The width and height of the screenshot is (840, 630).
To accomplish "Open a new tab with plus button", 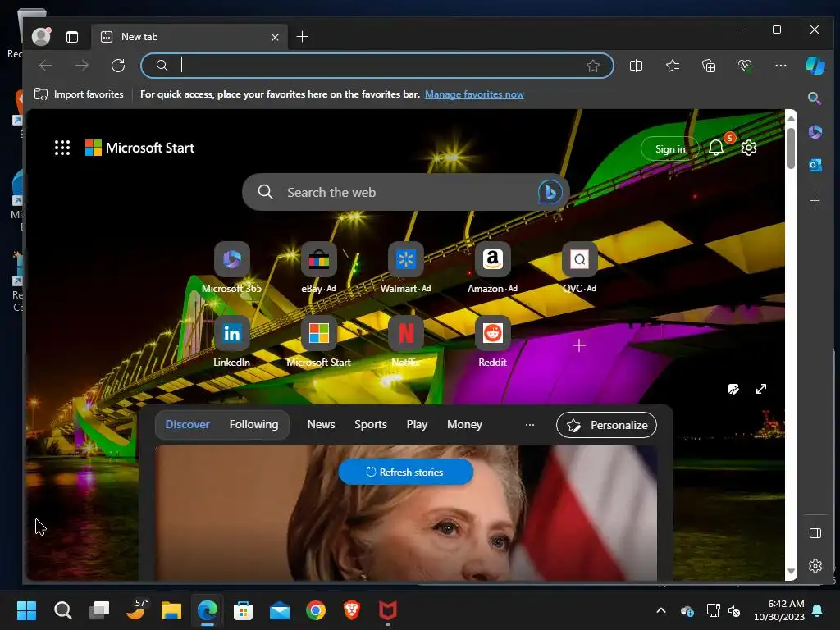I will tap(302, 36).
